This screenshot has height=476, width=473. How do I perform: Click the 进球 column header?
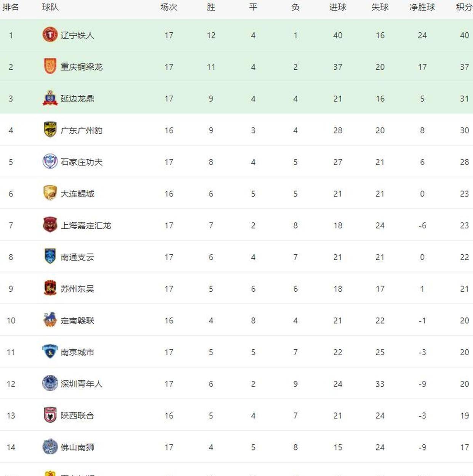[x=338, y=7]
